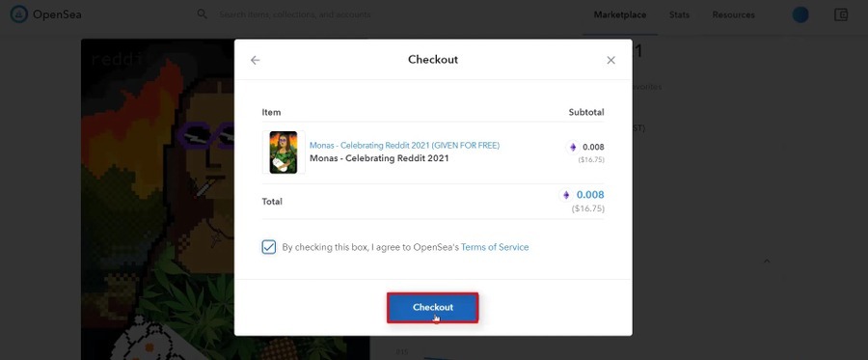Open the Marketplace tab
Screen dimensions: 868x360
pos(619,14)
